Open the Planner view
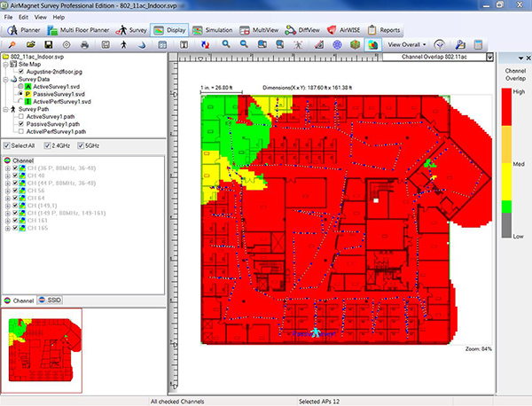The image size is (532, 406). click(x=24, y=29)
